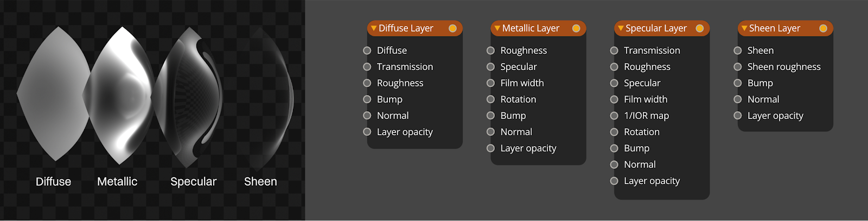Screen dimensions: 868x221
Task: Collapse the Diffuse Layer node
Action: click(373, 28)
